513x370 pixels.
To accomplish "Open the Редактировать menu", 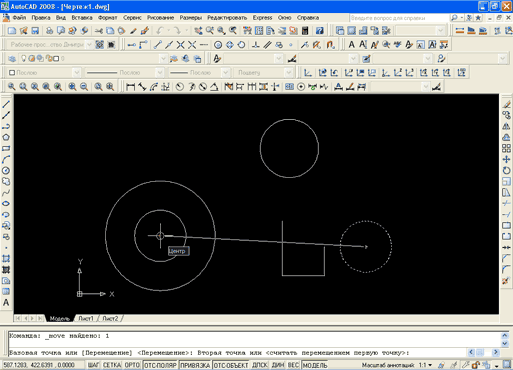I will point(227,18).
